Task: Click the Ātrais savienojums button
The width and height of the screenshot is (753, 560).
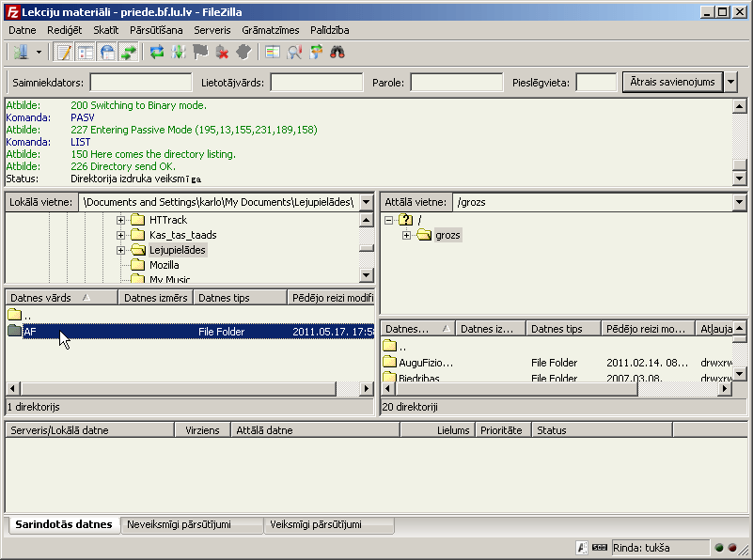Action: [x=672, y=82]
